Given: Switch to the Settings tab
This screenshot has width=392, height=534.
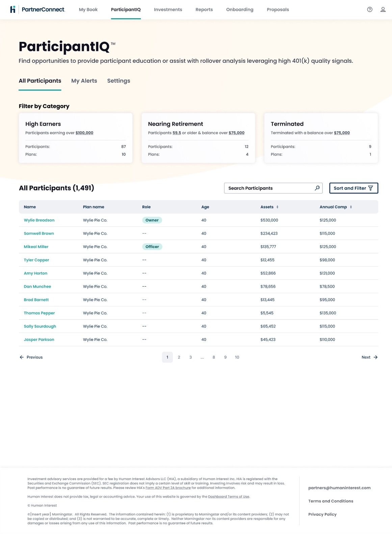Looking at the screenshot, I should pyautogui.click(x=119, y=81).
